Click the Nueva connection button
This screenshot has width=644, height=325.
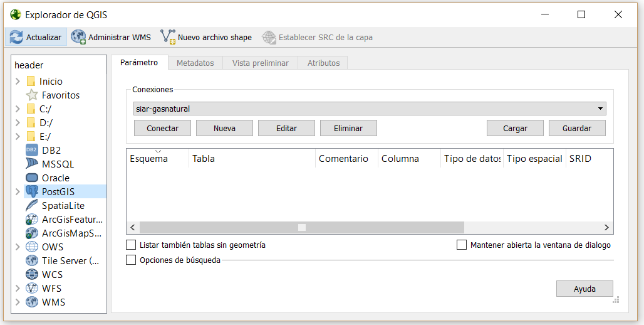pos(225,129)
